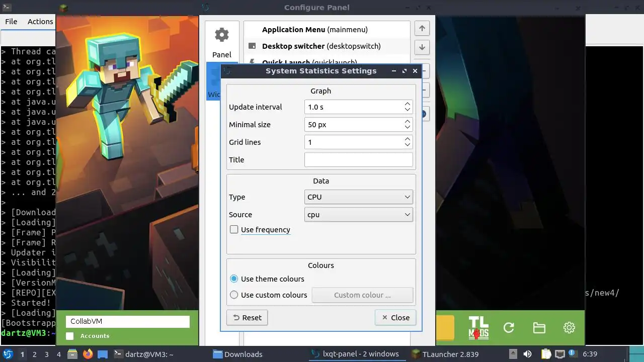Select Desktop switcher widget icon in list
This screenshot has width=644, height=362.
pyautogui.click(x=252, y=46)
